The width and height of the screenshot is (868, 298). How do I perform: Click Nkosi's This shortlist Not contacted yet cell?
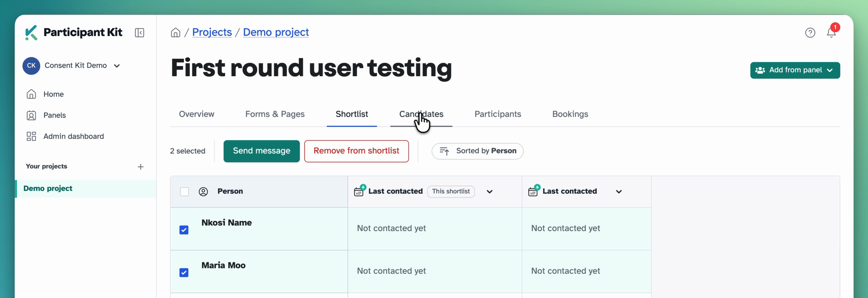point(435,229)
